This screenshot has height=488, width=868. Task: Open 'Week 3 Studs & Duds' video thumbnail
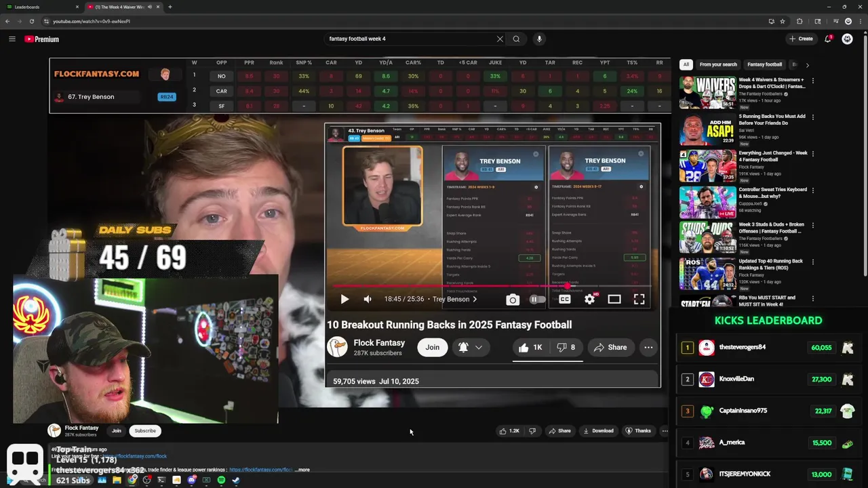[707, 238]
